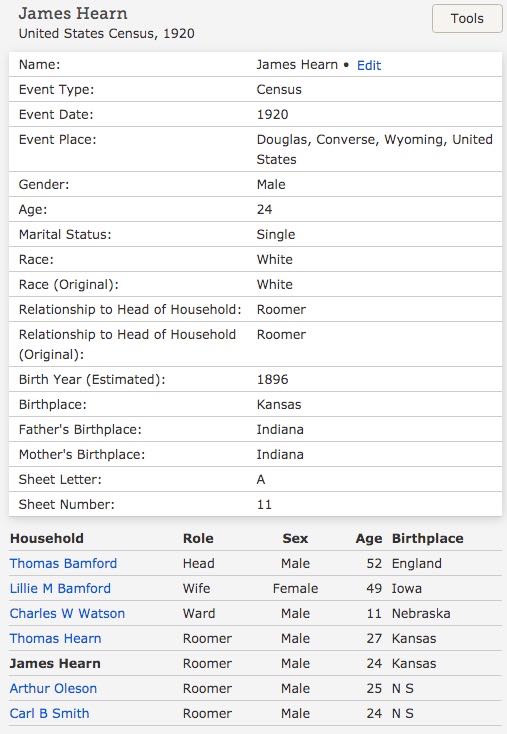Open Lillie M Bamford's record
The height and width of the screenshot is (734, 507).
tap(60, 588)
